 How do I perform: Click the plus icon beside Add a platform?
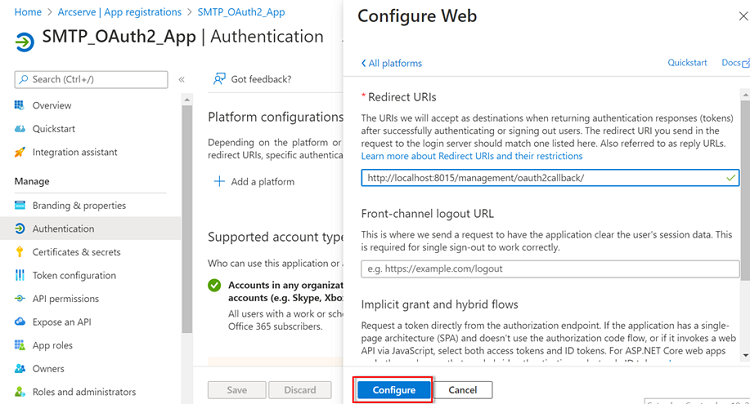(219, 181)
